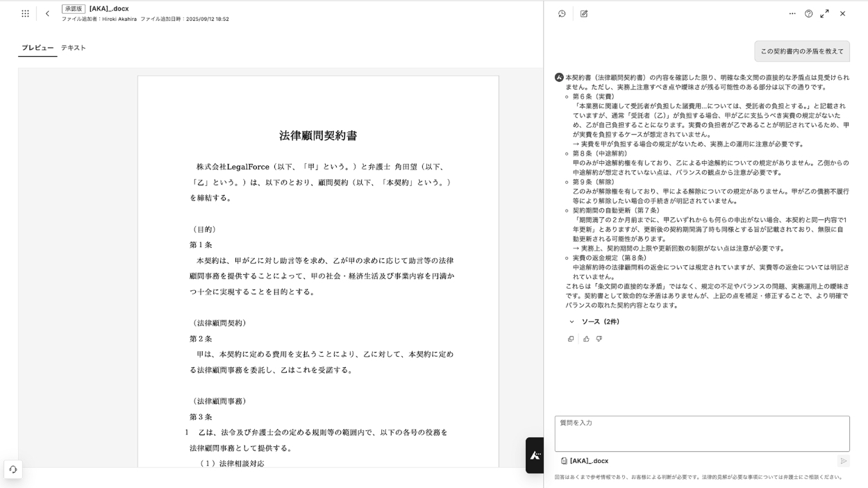The height and width of the screenshot is (488, 868).
Task: Open the app grid launcher menu
Action: pos(25,13)
